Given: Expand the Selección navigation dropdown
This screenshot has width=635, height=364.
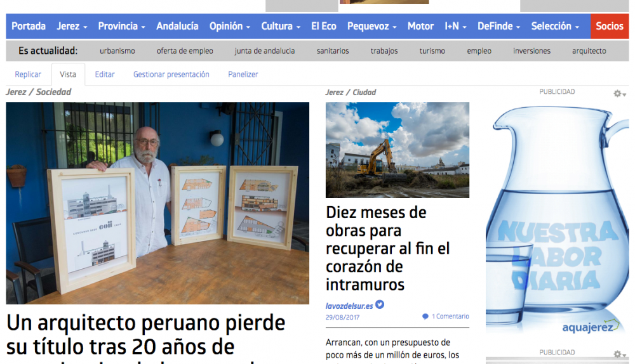Looking at the screenshot, I should (x=555, y=26).
